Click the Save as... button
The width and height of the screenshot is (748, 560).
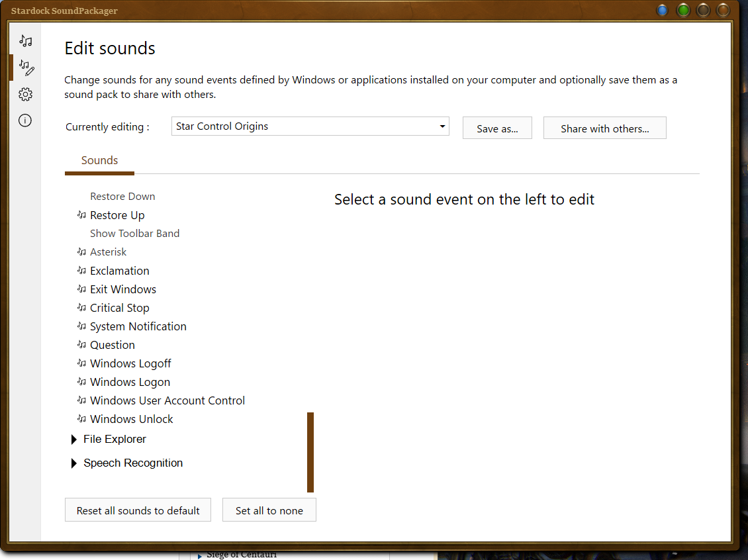click(497, 128)
